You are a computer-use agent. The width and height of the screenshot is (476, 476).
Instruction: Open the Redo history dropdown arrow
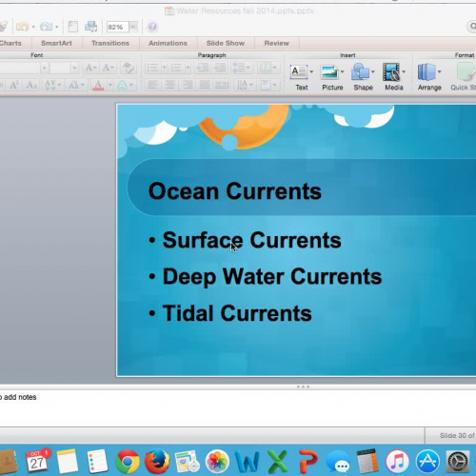[57, 27]
